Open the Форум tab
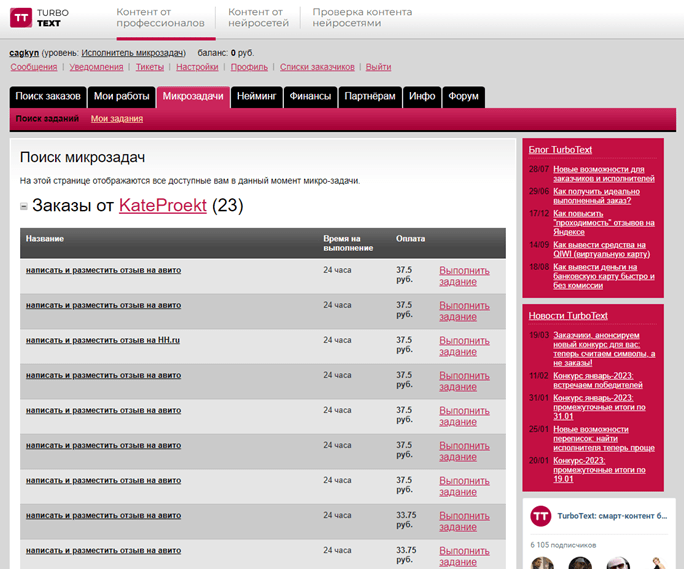 tap(463, 96)
